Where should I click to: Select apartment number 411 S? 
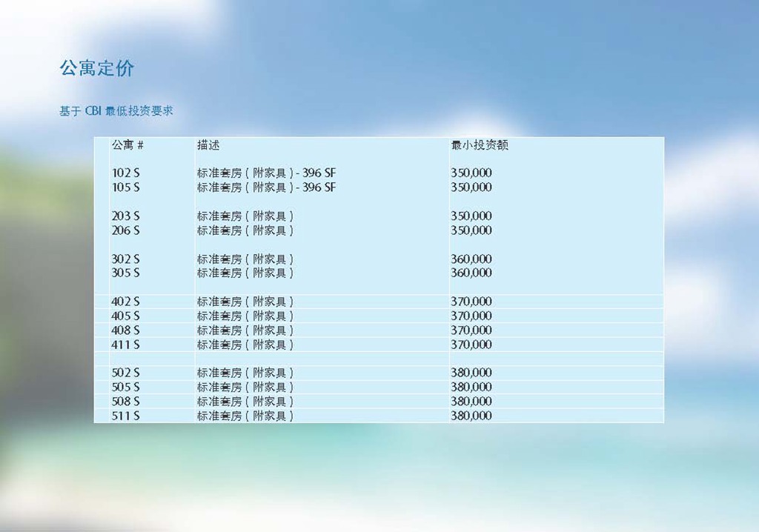(126, 345)
